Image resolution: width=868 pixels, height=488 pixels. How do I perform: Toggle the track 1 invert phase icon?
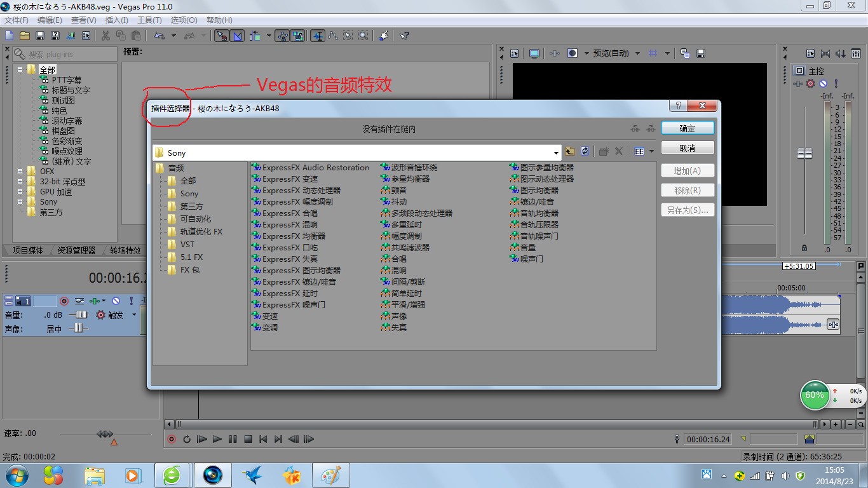tap(79, 301)
